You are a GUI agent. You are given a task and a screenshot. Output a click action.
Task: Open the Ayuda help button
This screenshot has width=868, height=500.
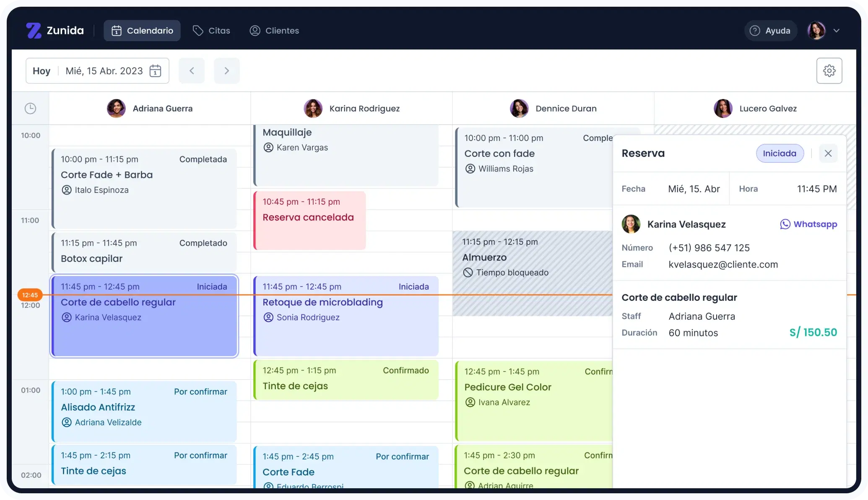click(x=770, y=31)
